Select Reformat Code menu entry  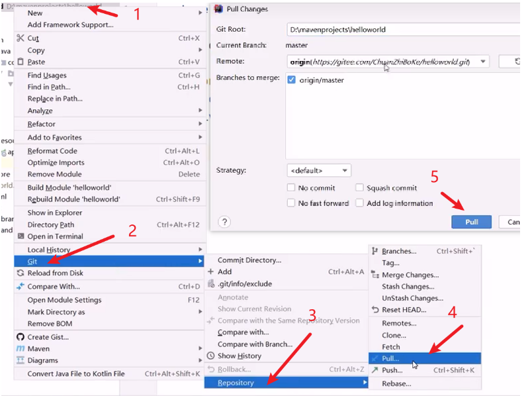110,151
